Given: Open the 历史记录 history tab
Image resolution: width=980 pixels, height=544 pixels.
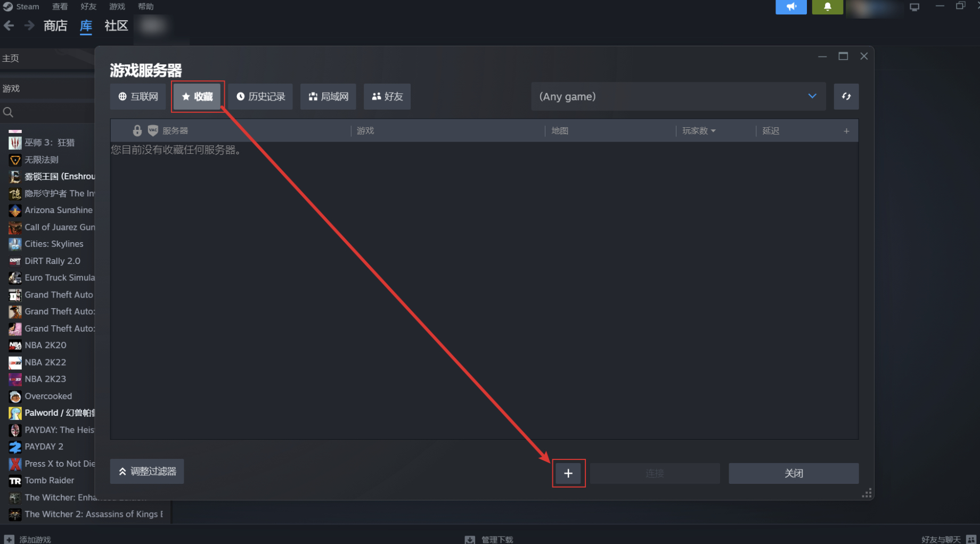Looking at the screenshot, I should point(260,96).
